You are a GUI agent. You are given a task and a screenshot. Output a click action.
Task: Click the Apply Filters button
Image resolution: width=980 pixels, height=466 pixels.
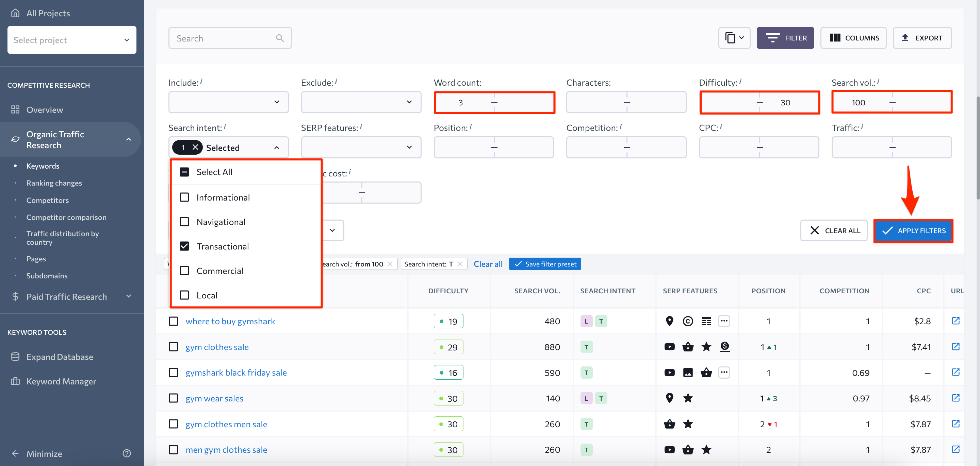tap(913, 230)
